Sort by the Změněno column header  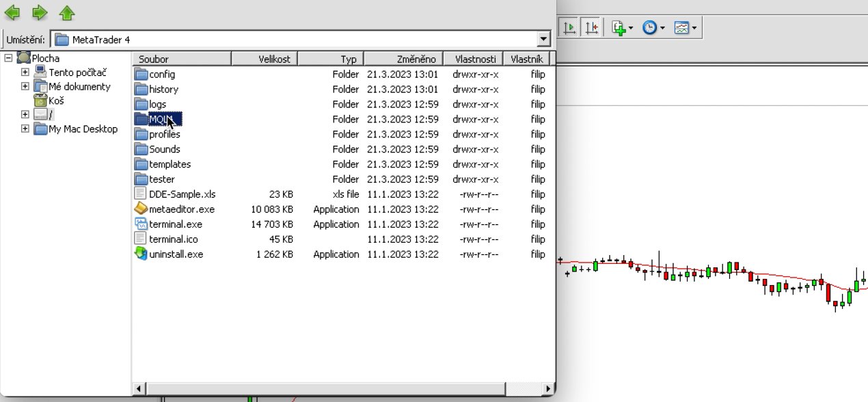pyautogui.click(x=404, y=59)
